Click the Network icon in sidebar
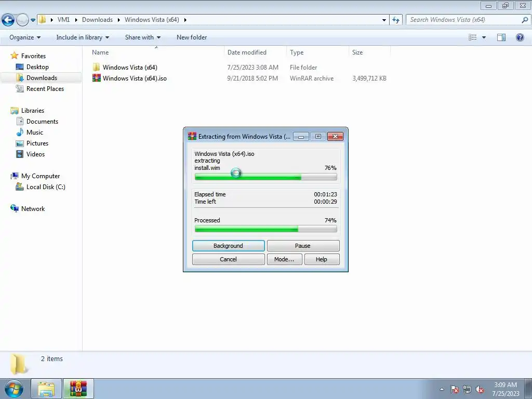This screenshot has width=532, height=399. click(14, 208)
